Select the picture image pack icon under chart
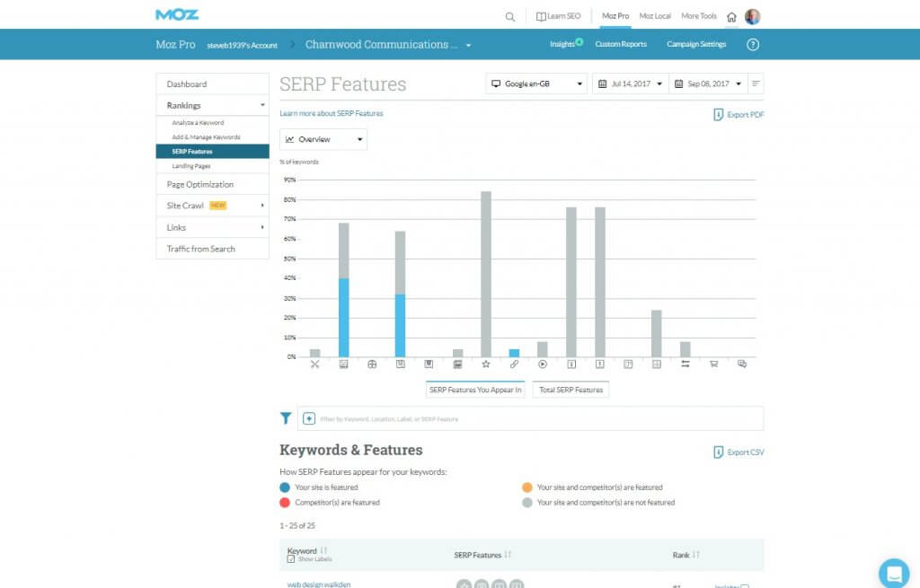The height and width of the screenshot is (588, 920). (344, 364)
